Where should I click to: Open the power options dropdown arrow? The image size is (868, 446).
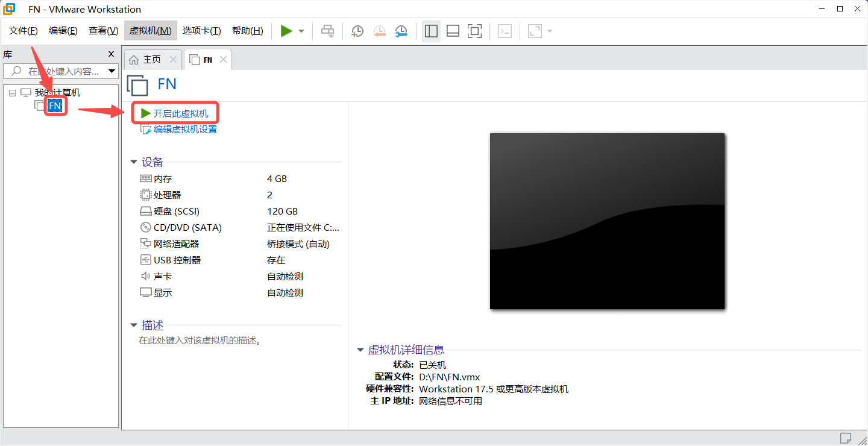(301, 31)
